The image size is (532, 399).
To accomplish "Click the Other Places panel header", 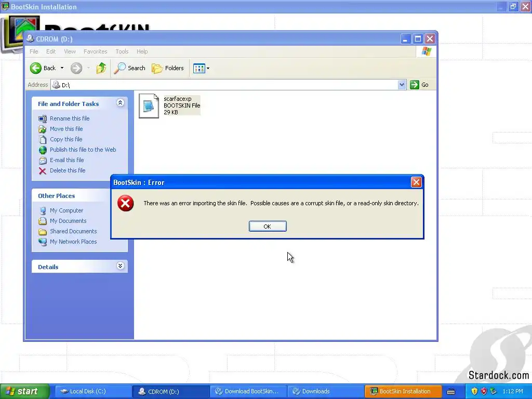I will point(71,196).
